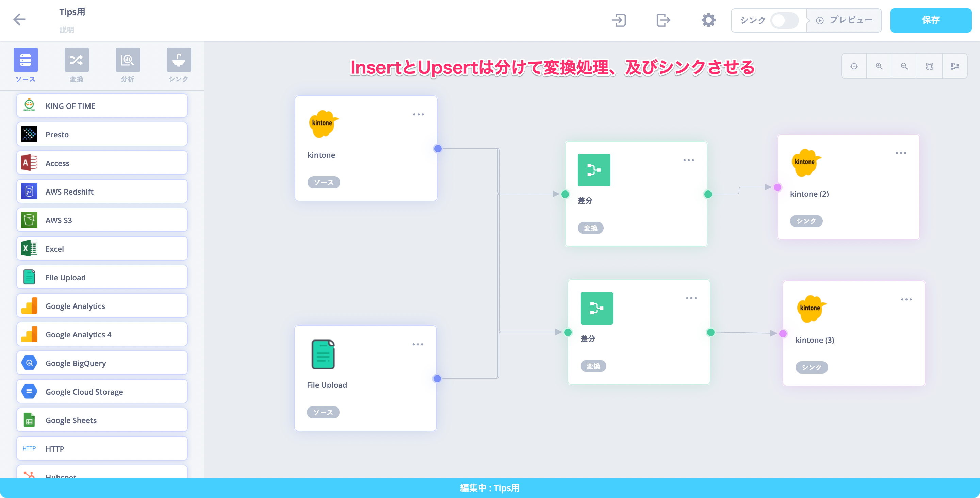Image resolution: width=980 pixels, height=498 pixels.
Task: Click kintone source node output port
Action: click(x=438, y=149)
